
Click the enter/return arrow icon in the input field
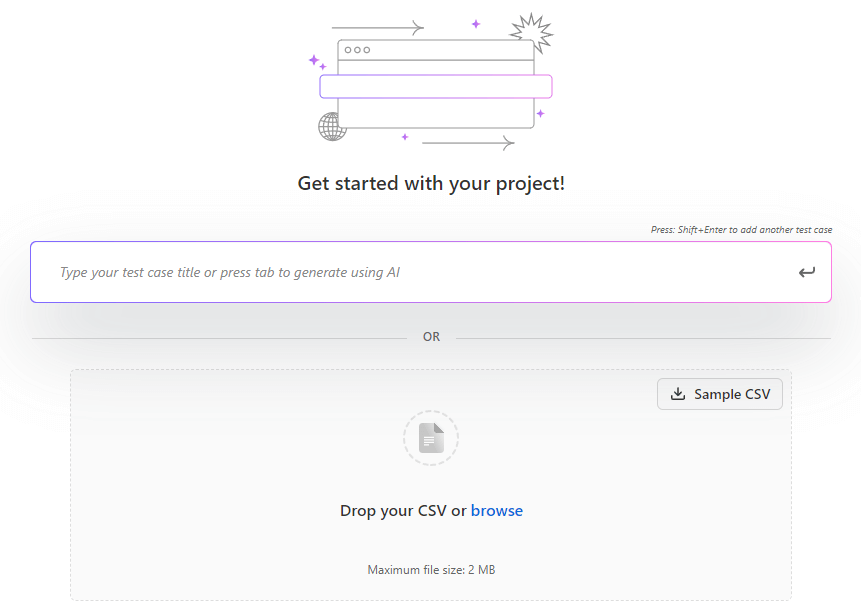pos(806,271)
